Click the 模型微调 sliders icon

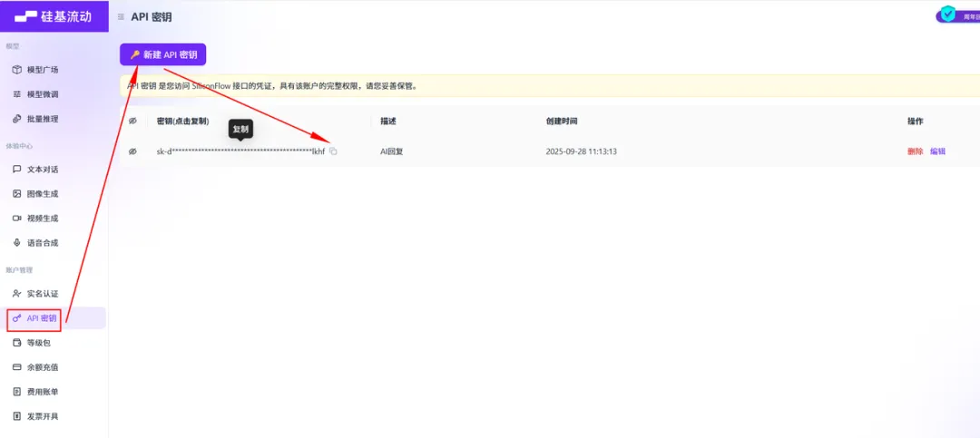(x=17, y=94)
